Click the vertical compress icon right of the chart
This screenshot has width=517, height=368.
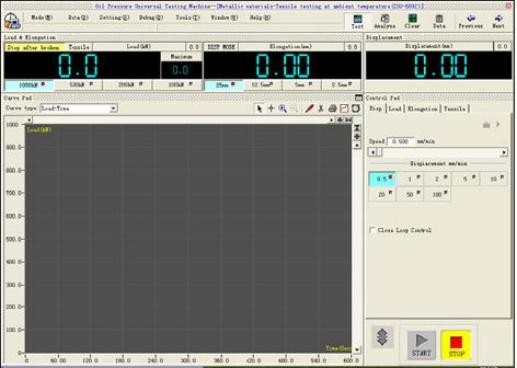click(x=357, y=128)
